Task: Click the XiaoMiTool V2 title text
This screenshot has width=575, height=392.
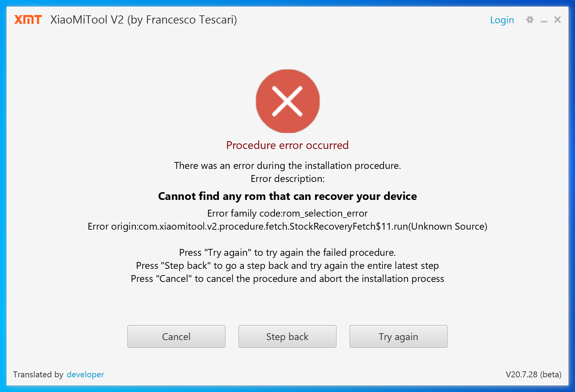Action: tap(144, 20)
